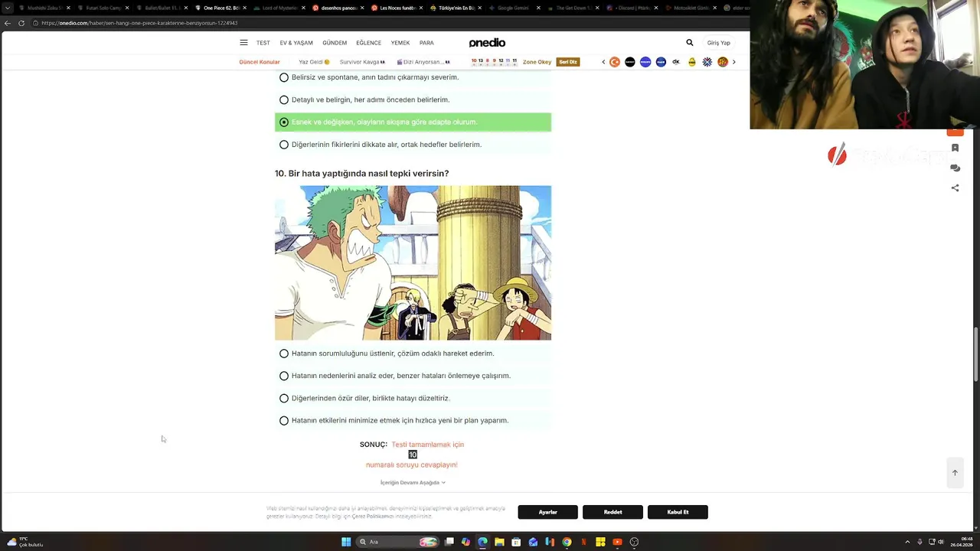Click the onedio logo
Image resolution: width=980 pixels, height=551 pixels.
487,43
